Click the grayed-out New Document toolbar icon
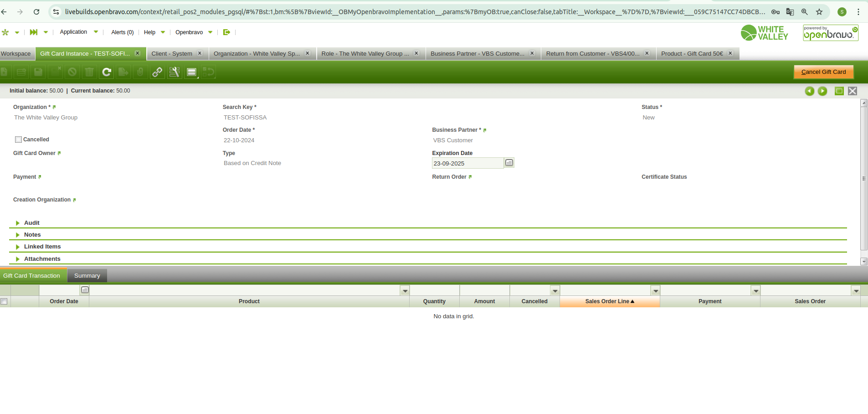Viewport: 868px width, 414px height. pyautogui.click(x=4, y=72)
